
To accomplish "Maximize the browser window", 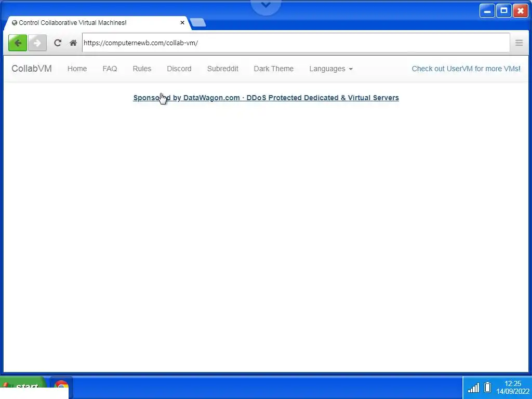I will [504, 11].
